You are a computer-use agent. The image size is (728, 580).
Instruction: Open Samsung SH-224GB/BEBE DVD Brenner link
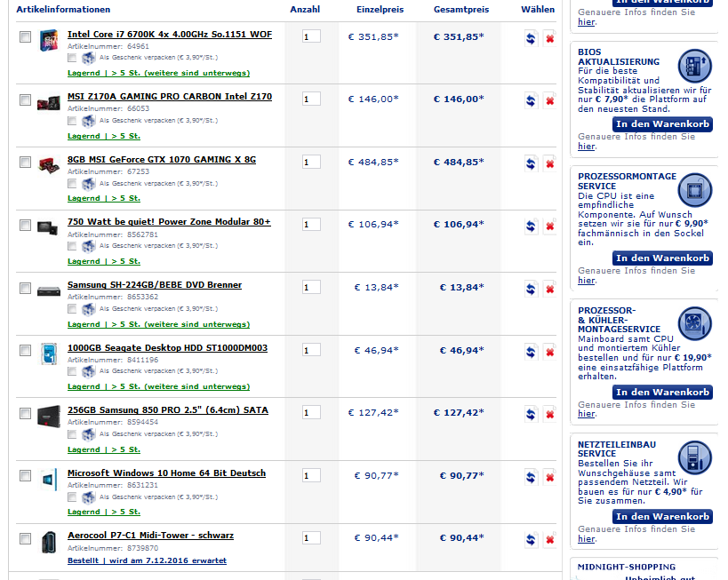click(x=155, y=285)
